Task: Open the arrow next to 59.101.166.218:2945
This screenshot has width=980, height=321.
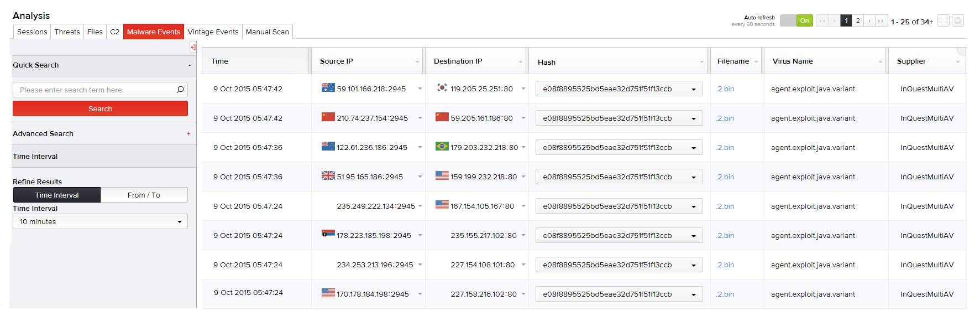Action: [x=420, y=89]
